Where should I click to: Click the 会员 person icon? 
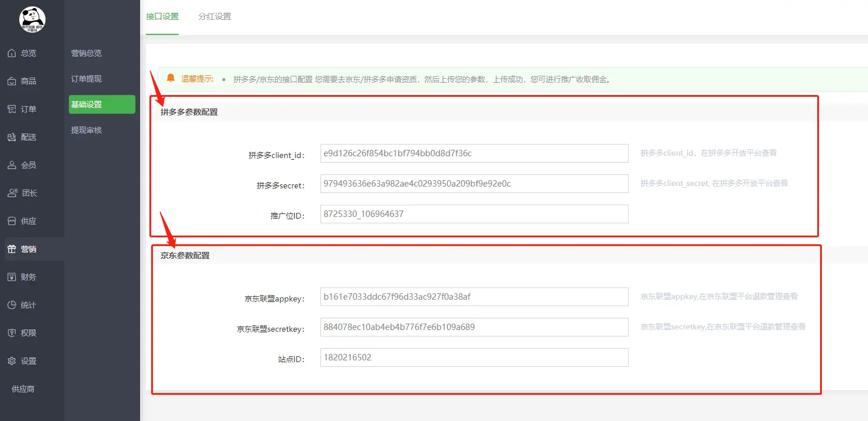click(x=12, y=165)
